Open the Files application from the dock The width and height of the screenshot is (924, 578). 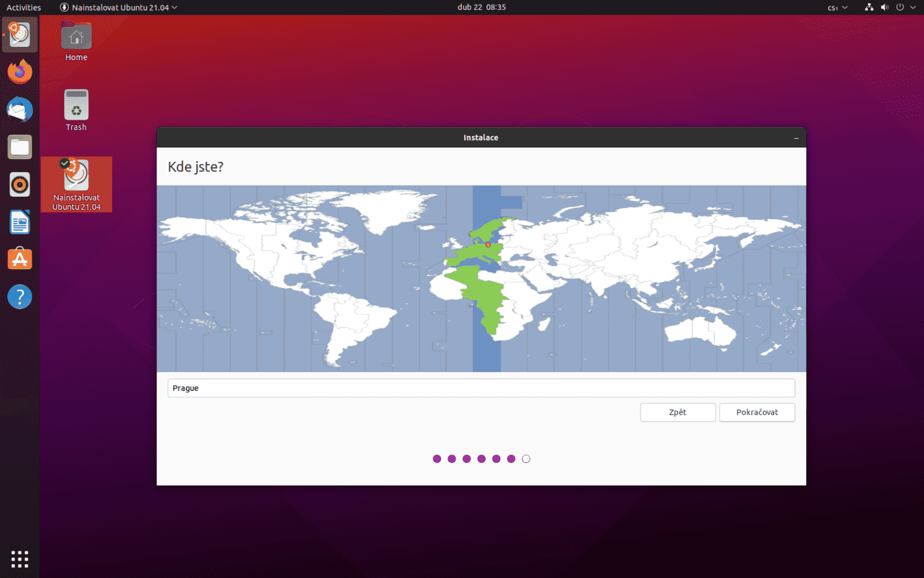[x=19, y=147]
